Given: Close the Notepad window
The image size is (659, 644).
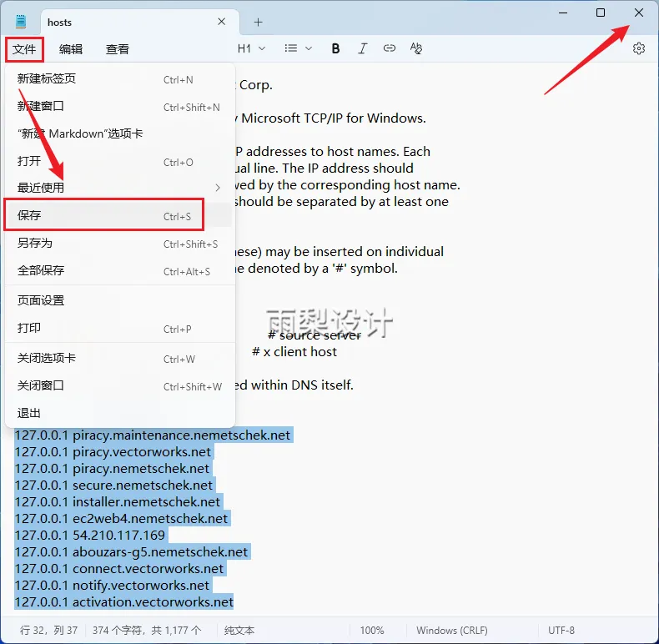Looking at the screenshot, I should click(639, 13).
